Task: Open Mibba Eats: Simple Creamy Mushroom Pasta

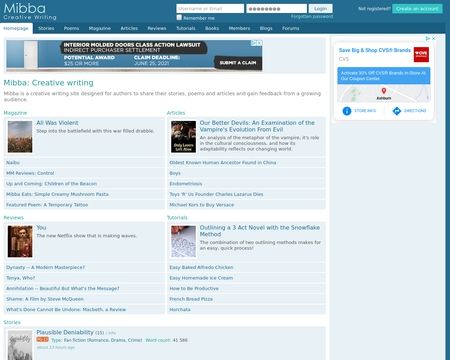Action: (x=57, y=194)
